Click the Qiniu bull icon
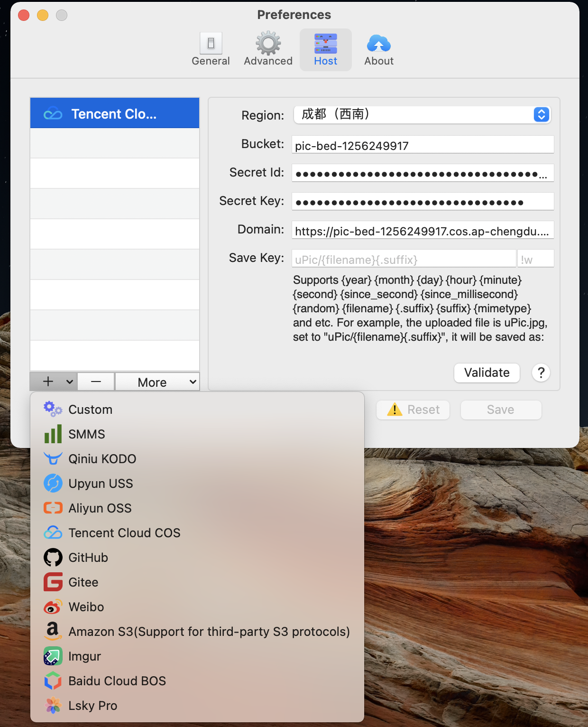 click(x=53, y=458)
